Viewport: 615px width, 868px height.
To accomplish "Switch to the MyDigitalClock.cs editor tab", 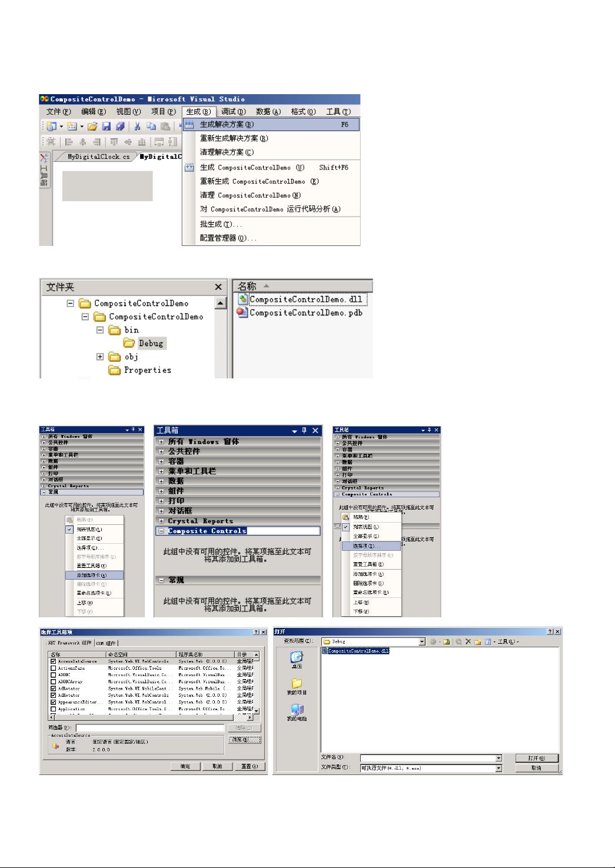I will [x=98, y=157].
